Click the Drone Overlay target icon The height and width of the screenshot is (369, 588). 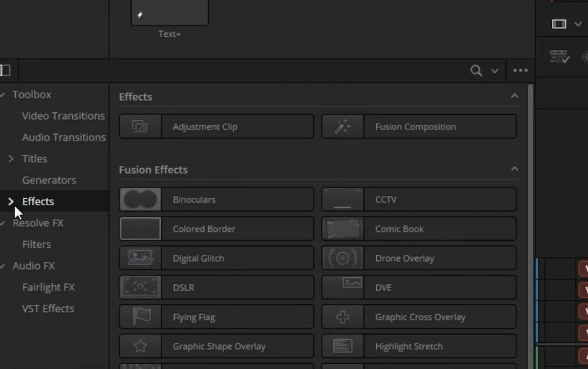pos(343,258)
